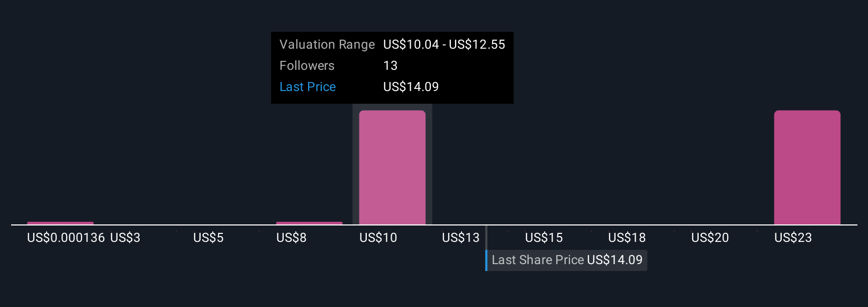Click the Followers count 13 in tooltip
The width and height of the screenshot is (868, 307).
391,66
